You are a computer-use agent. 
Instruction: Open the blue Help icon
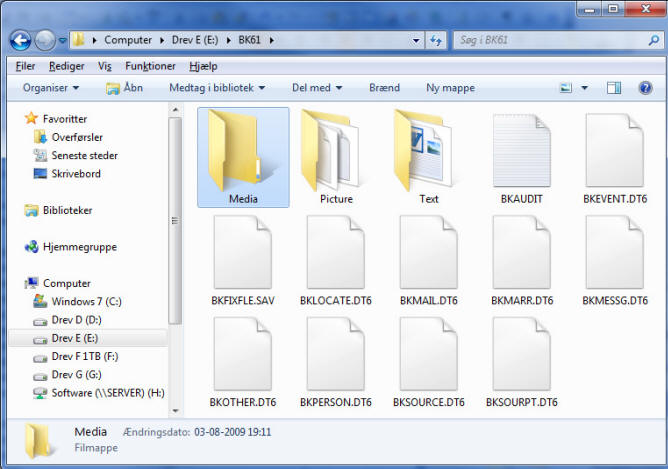645,88
